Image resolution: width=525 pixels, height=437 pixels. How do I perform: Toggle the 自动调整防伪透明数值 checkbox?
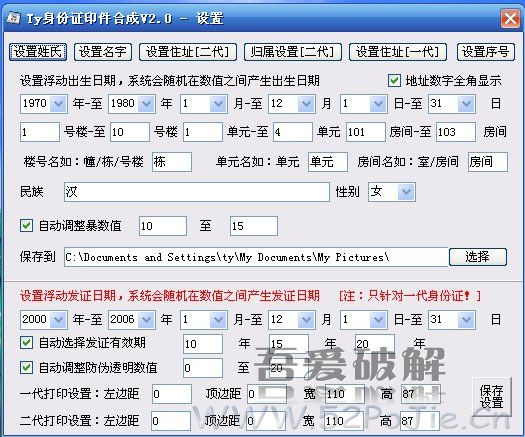26,367
